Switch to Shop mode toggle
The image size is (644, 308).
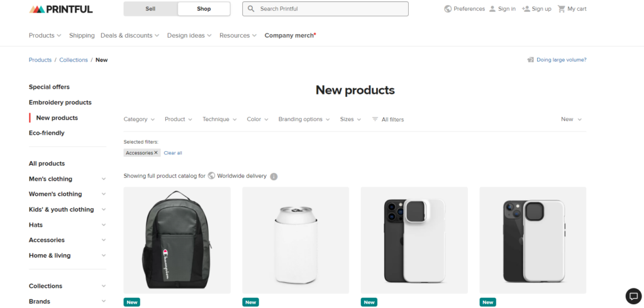pos(204,9)
